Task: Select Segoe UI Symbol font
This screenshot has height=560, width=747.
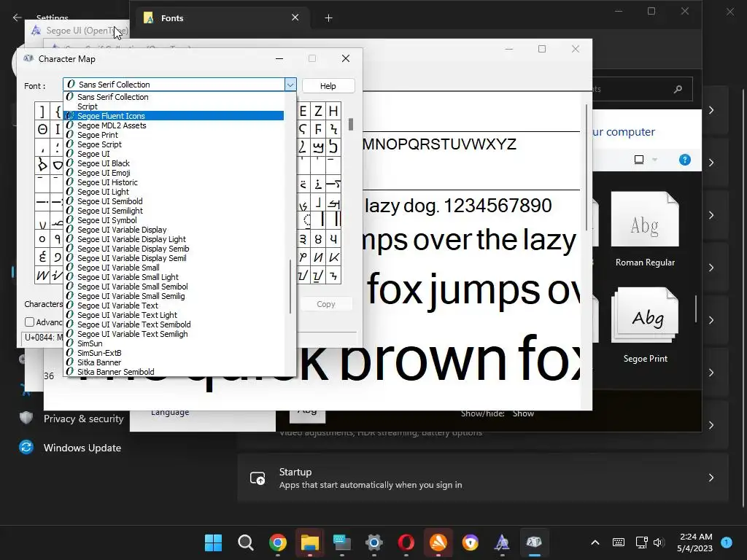Action: point(174,220)
